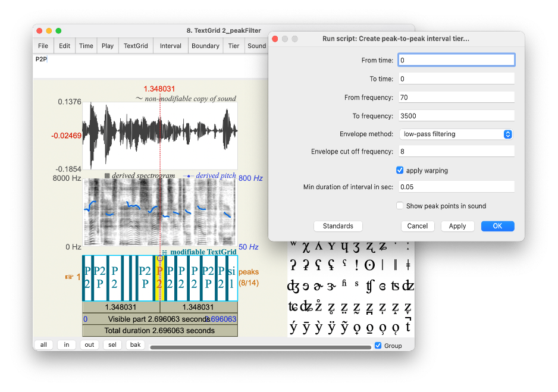Click the ts affricate character in the IPA palette
This screenshot has height=392, width=558.
click(x=396, y=286)
